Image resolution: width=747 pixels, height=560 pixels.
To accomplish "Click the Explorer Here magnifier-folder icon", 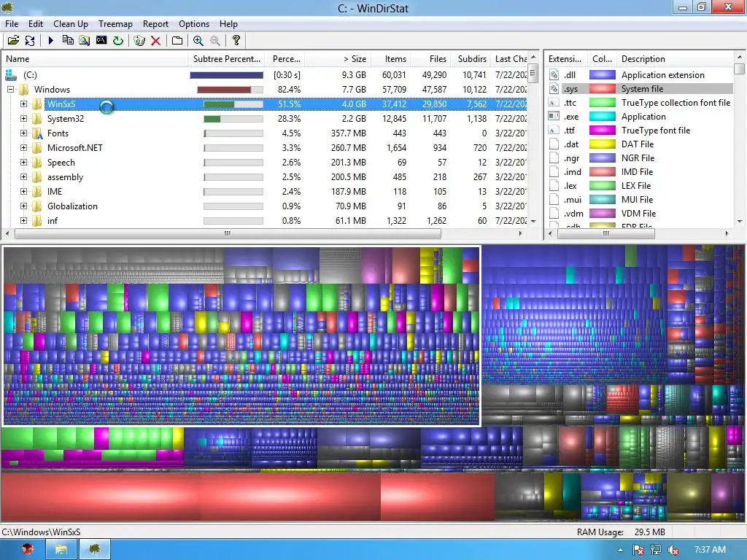I will click(85, 41).
